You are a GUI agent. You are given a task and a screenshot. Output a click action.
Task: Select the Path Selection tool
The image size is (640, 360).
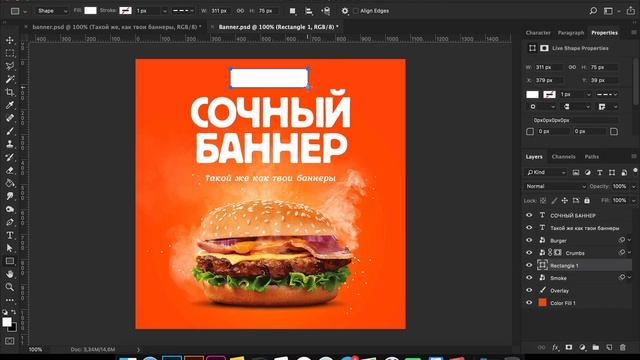[x=10, y=248]
